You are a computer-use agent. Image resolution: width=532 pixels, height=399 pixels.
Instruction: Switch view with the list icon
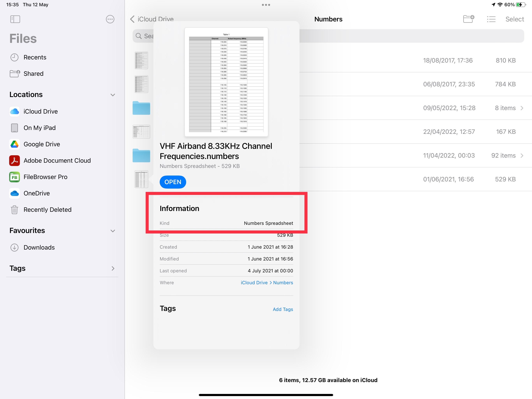tap(491, 19)
